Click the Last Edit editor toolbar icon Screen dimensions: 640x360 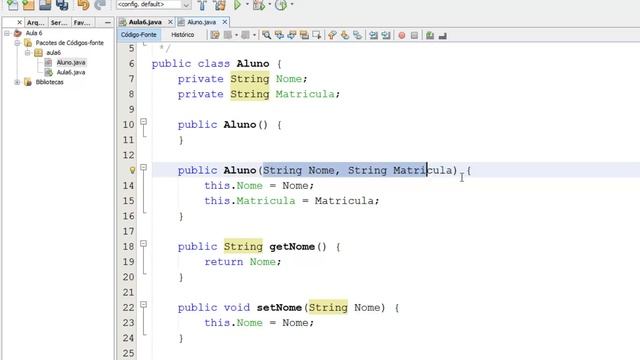215,35
